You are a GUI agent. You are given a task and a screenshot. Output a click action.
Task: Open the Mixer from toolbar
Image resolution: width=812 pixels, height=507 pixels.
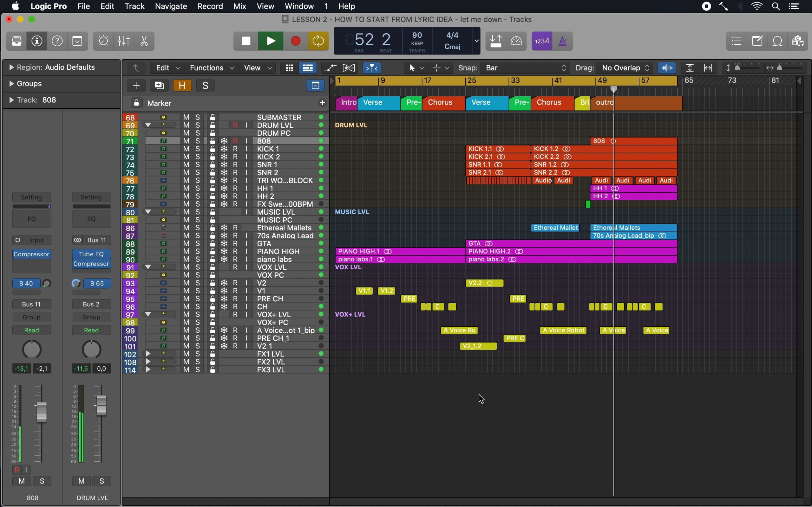124,41
